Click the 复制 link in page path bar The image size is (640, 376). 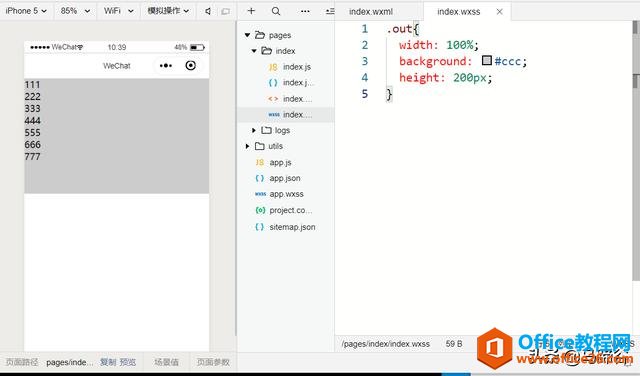[x=108, y=362]
